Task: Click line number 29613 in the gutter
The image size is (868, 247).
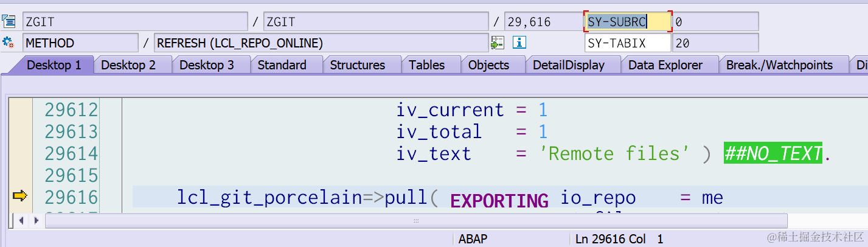Action: coord(71,131)
